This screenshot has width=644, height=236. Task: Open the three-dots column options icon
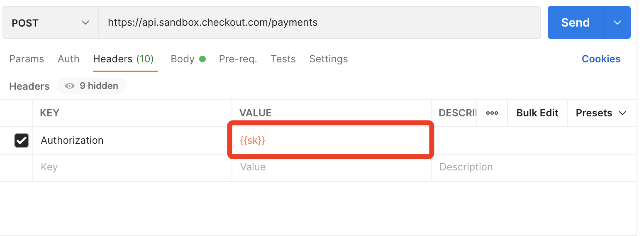(x=492, y=113)
